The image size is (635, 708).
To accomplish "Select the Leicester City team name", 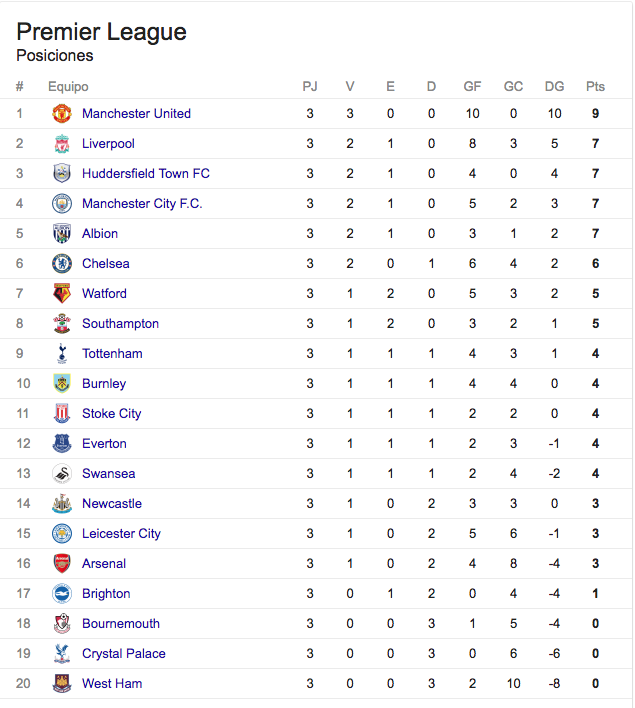I will tap(121, 534).
